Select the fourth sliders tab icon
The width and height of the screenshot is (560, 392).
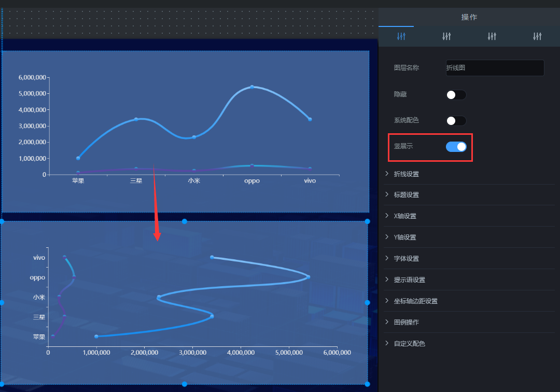tap(537, 36)
